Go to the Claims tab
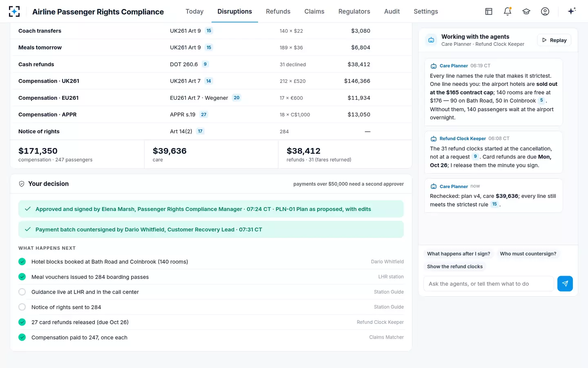The width and height of the screenshot is (588, 368). coord(314,11)
